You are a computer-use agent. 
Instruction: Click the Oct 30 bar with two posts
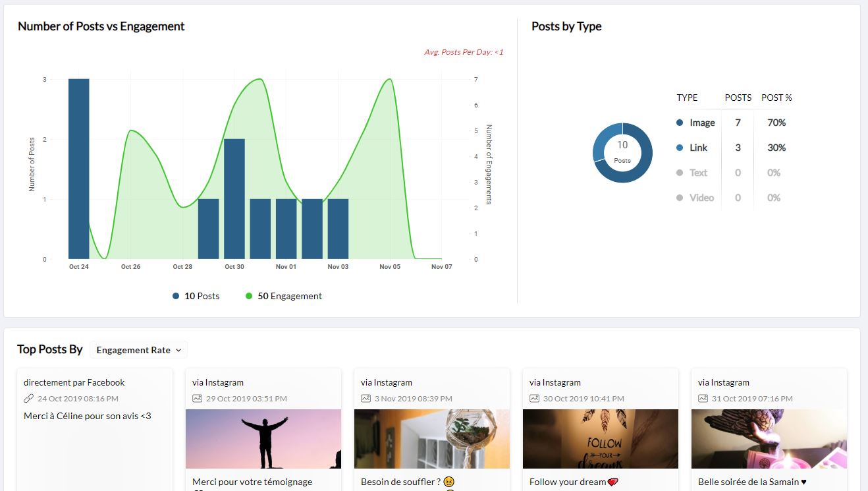click(234, 199)
